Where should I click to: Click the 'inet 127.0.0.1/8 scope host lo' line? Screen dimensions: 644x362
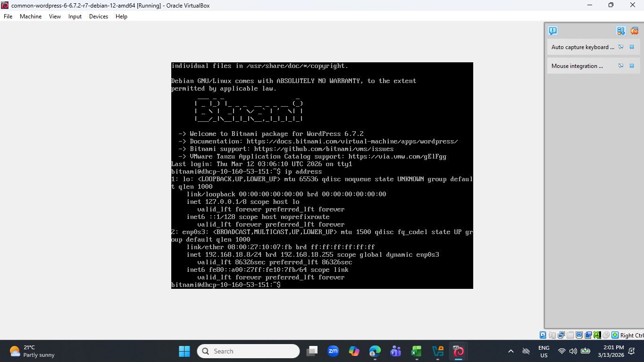[243, 202]
